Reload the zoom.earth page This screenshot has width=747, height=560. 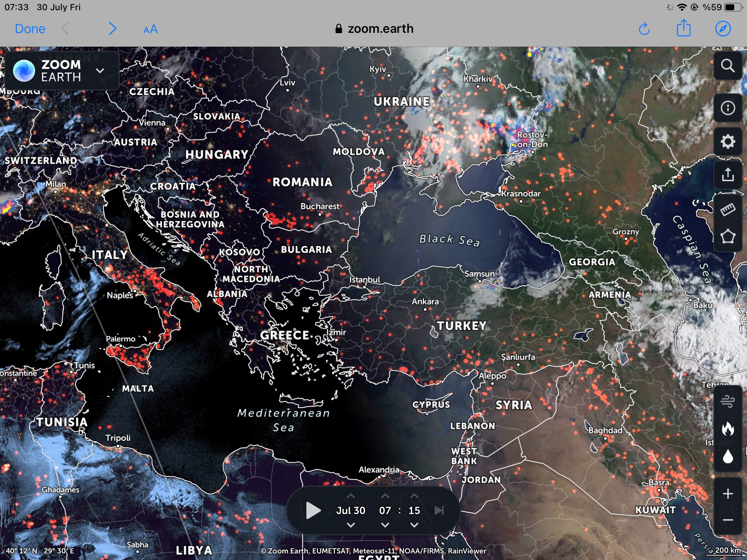(x=644, y=29)
